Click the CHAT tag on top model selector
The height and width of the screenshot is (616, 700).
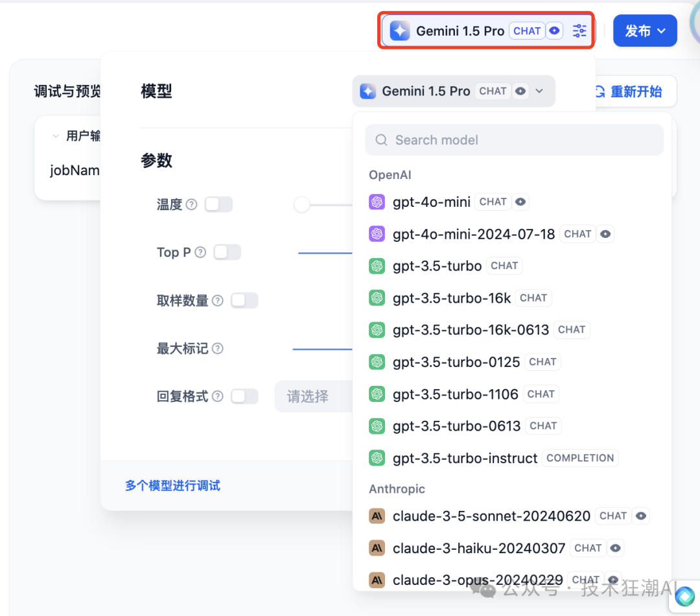(527, 31)
